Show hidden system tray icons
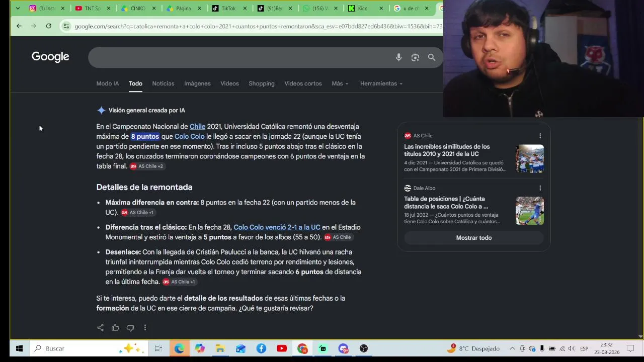Screen dimensions: 644x362 [512, 348]
